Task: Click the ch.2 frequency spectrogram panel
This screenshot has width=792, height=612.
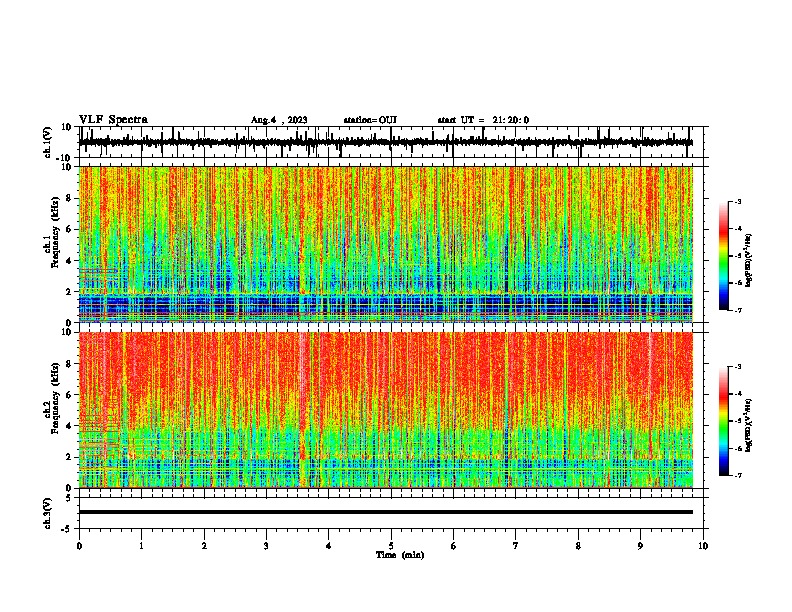Action: [x=386, y=410]
